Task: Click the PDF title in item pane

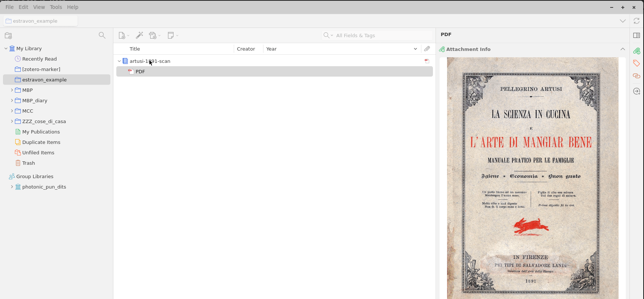Action: [x=446, y=34]
